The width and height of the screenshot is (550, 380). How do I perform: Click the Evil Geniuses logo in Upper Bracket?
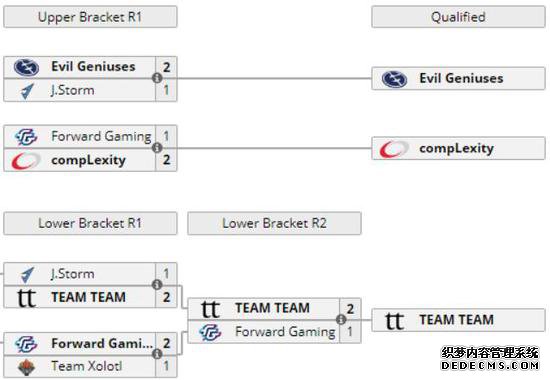[26, 67]
